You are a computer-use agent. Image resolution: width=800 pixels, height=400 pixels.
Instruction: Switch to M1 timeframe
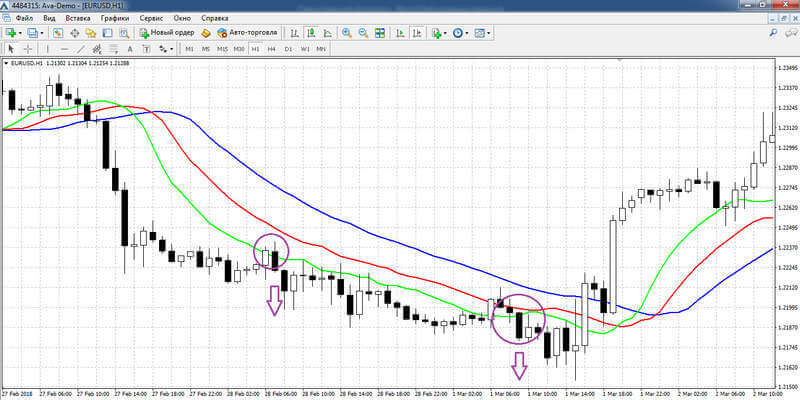tap(189, 49)
